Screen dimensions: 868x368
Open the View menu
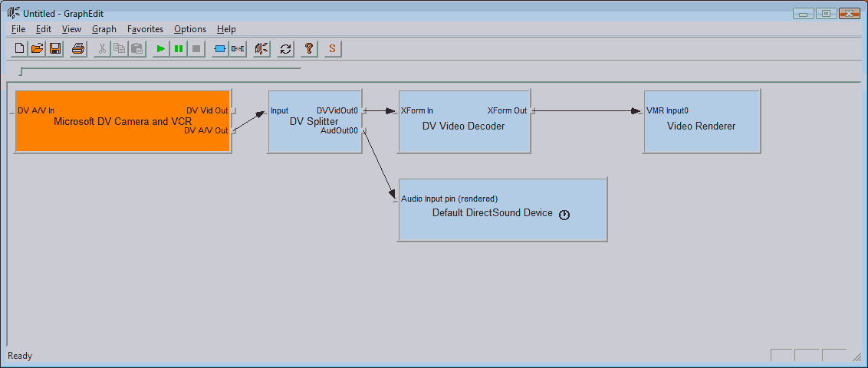(71, 29)
